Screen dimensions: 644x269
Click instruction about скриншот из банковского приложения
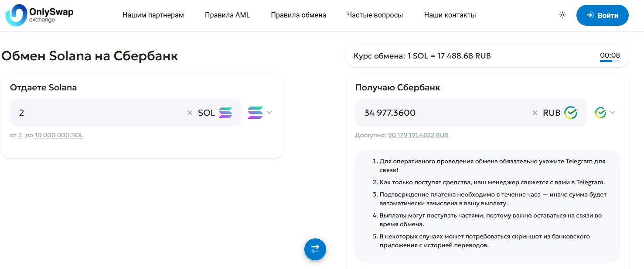485,241
